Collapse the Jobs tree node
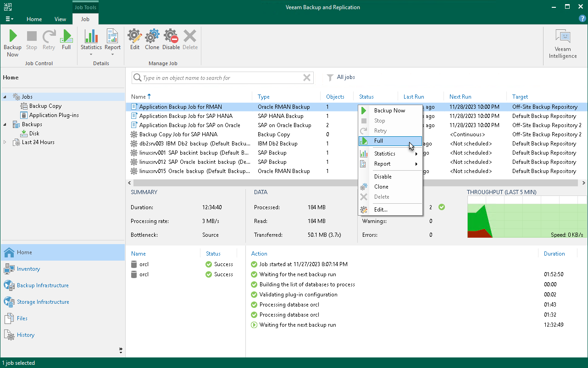 5,97
